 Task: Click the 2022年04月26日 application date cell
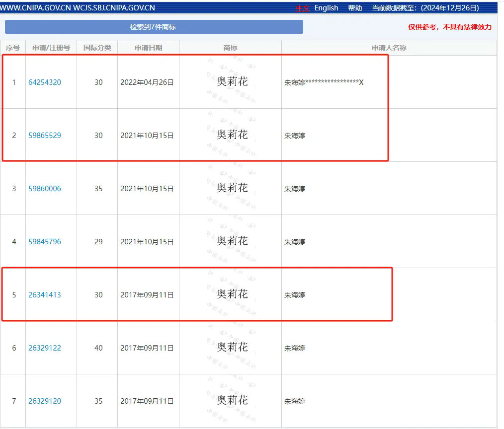tap(147, 82)
